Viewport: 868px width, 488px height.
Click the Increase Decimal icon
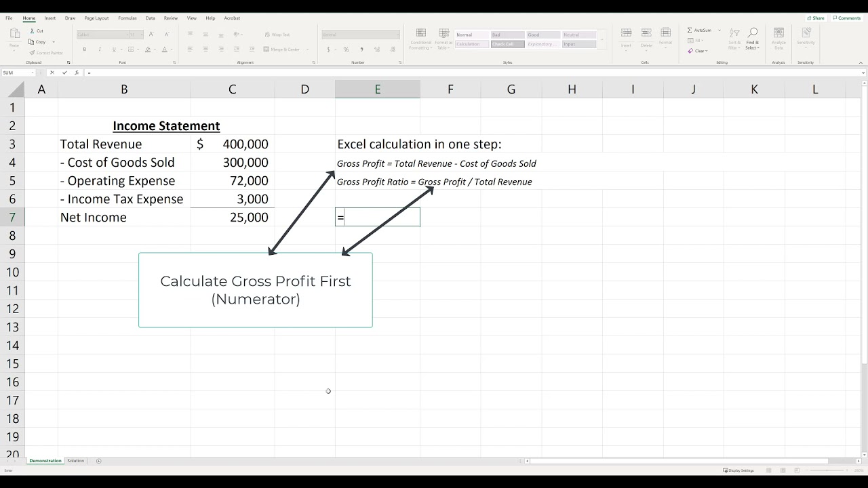(378, 49)
